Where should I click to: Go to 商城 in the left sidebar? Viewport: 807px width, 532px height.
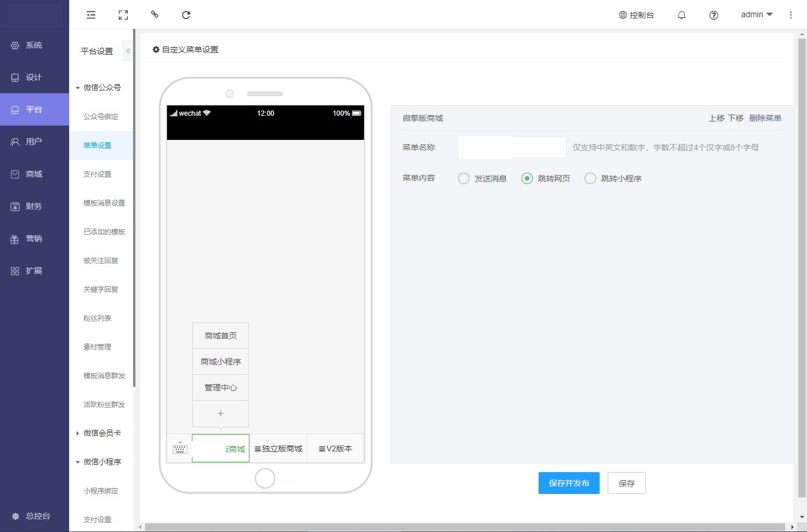(34, 174)
